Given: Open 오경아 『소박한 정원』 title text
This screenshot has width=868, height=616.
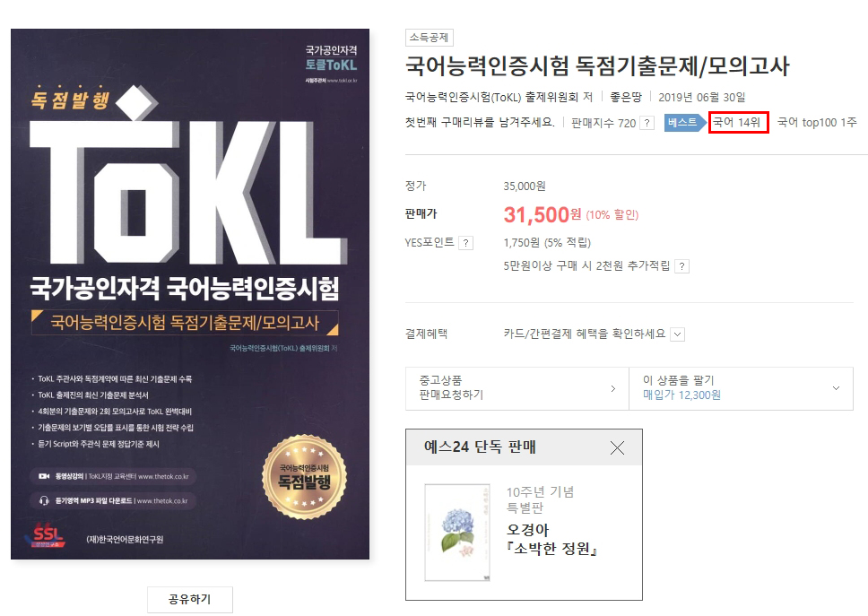Looking at the screenshot, I should [551, 540].
